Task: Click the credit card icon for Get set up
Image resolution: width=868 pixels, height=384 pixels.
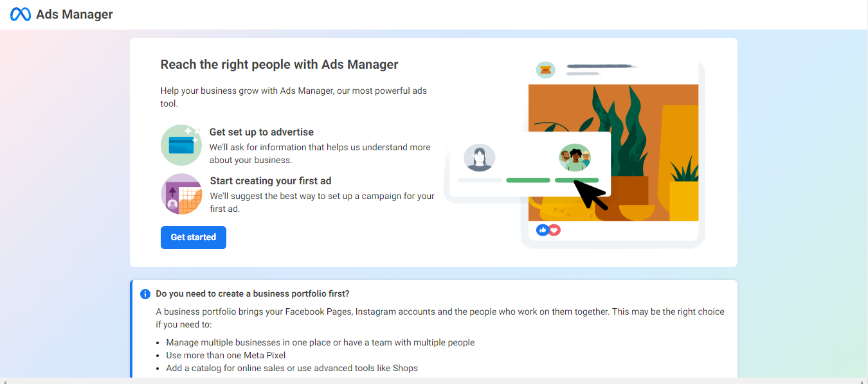Action: [181, 144]
